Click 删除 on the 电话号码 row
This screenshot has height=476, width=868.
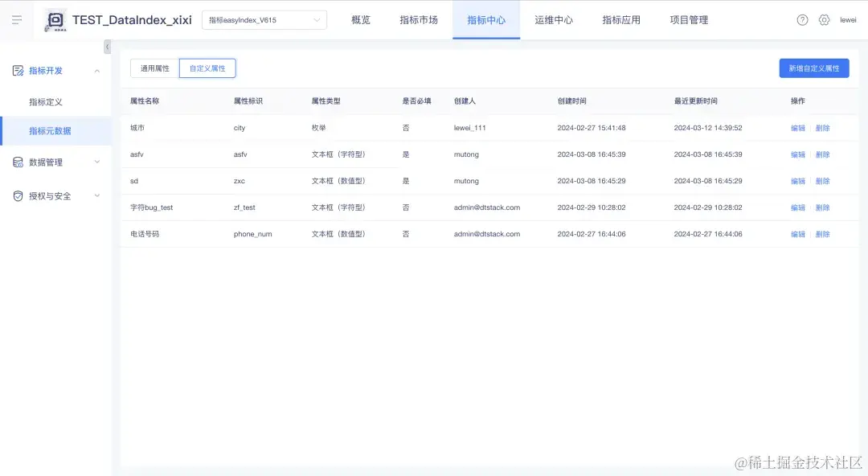[821, 233]
